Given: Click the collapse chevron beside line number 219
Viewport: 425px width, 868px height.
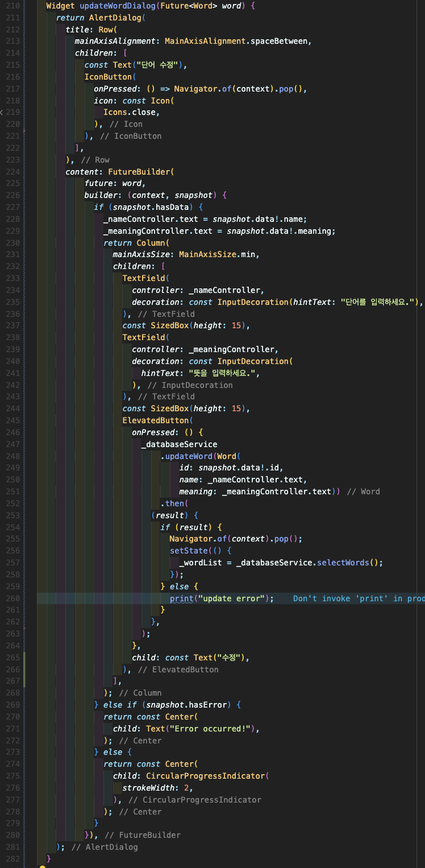Looking at the screenshot, I should (2, 112).
